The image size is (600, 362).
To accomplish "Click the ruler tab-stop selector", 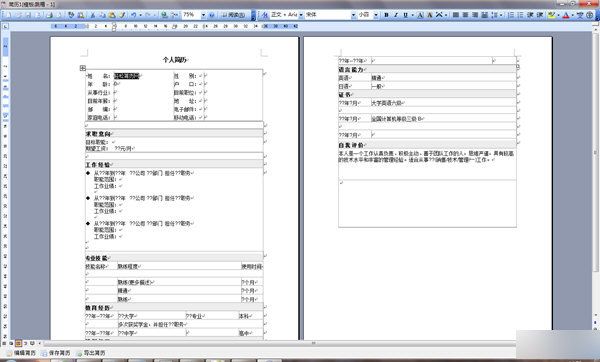I will point(5,26).
